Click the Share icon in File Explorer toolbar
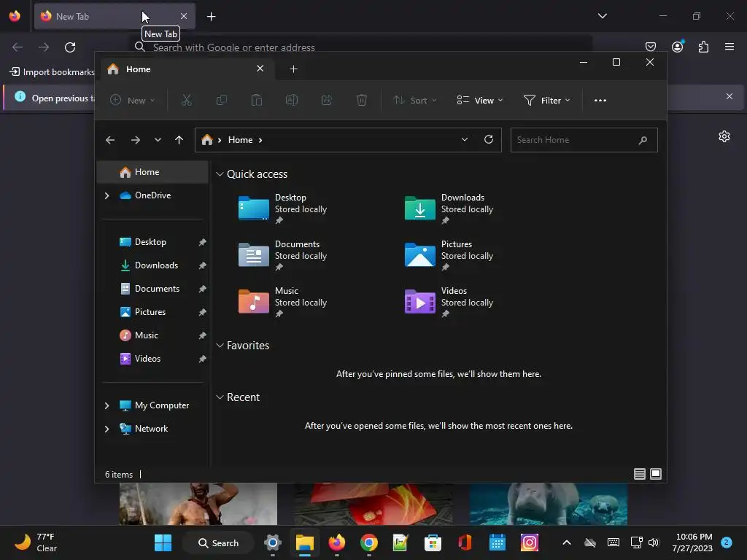The image size is (747, 560). (x=327, y=100)
